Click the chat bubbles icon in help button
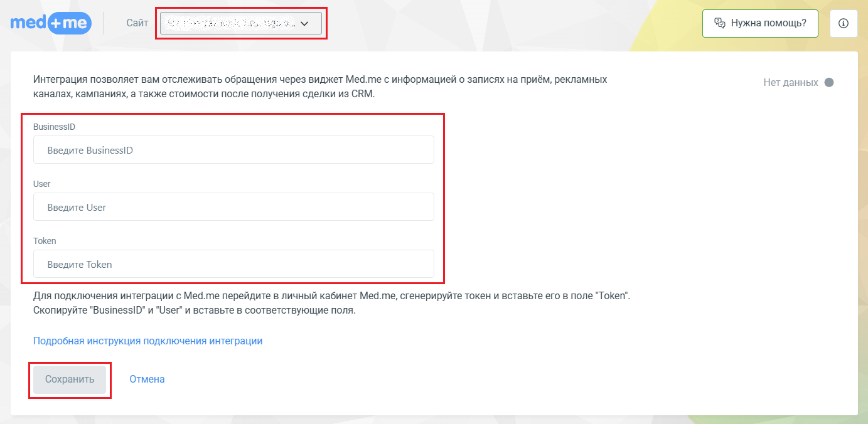Screen dimensions: 868x424 coord(720,23)
